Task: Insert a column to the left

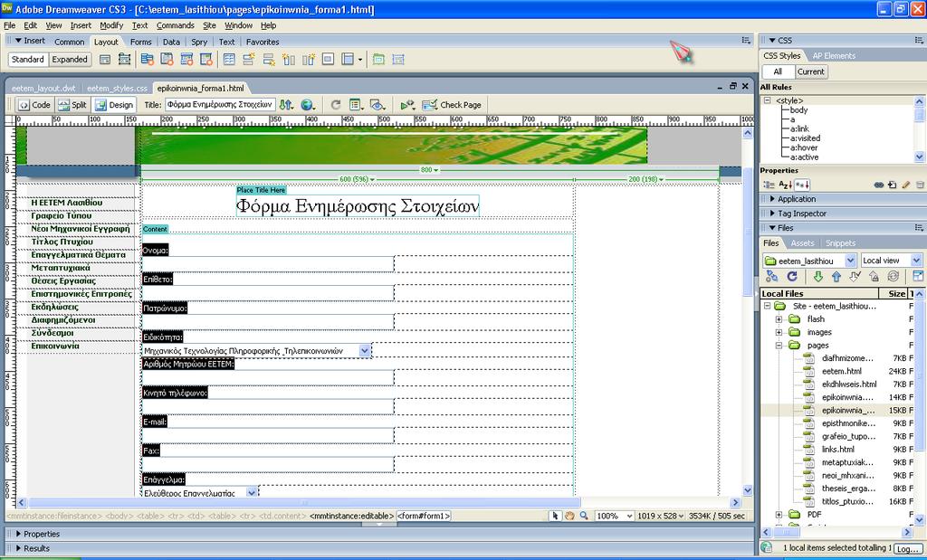Action: pos(289,59)
